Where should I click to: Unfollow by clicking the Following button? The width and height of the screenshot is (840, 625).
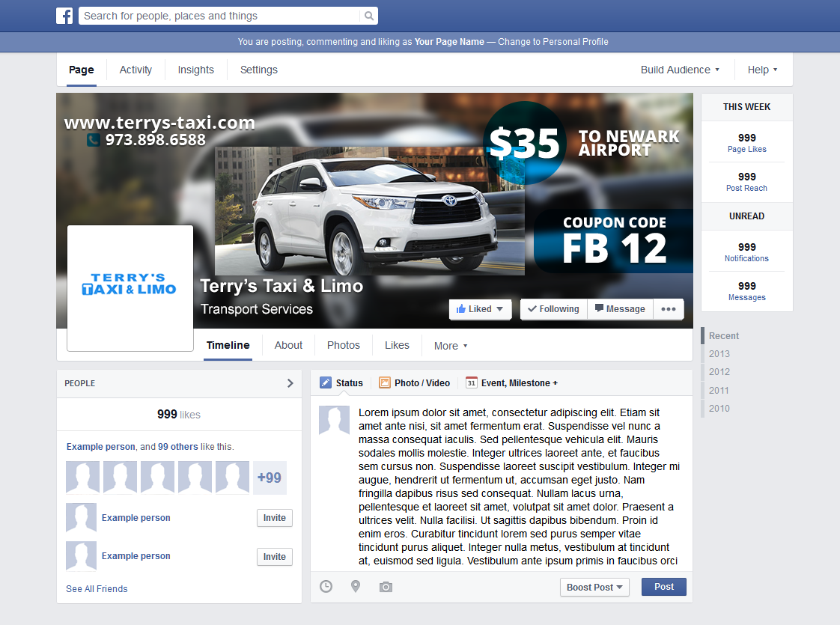point(553,308)
